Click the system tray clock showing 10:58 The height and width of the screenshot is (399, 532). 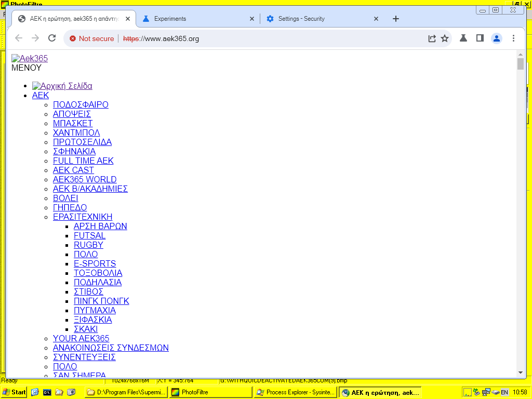point(520,392)
